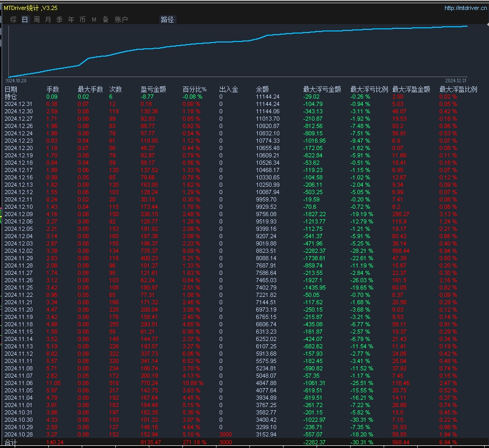489x448 pixels.
Task: Click chart end date 2024.12.31 label
Action: pos(455,81)
